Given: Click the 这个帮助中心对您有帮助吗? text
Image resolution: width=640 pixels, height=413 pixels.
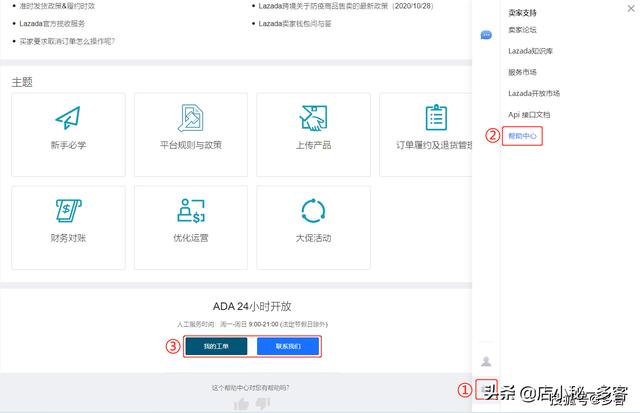Looking at the screenshot, I should click(x=250, y=388).
